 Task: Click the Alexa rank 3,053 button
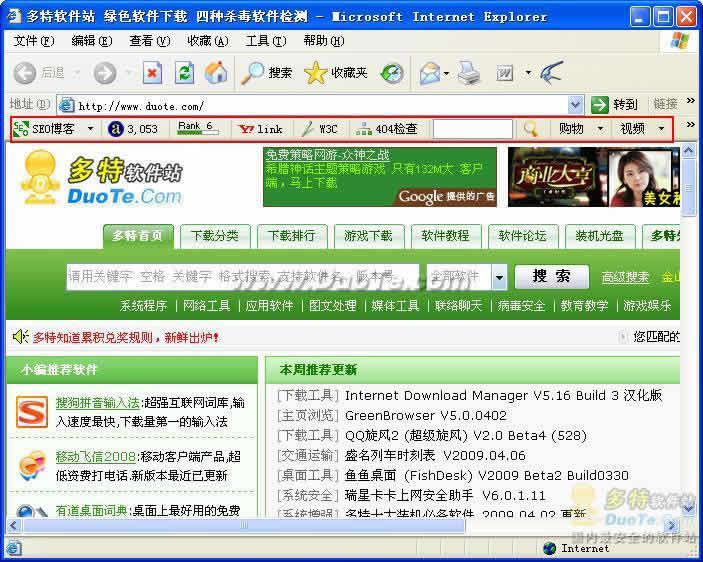pos(133,129)
